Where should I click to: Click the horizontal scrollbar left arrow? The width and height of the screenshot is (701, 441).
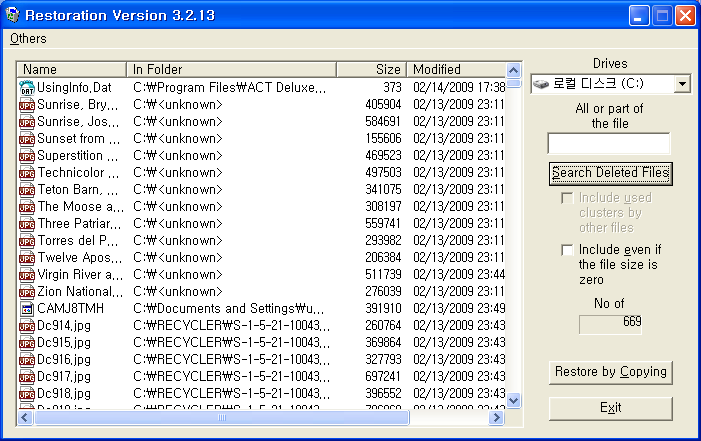click(x=25, y=418)
